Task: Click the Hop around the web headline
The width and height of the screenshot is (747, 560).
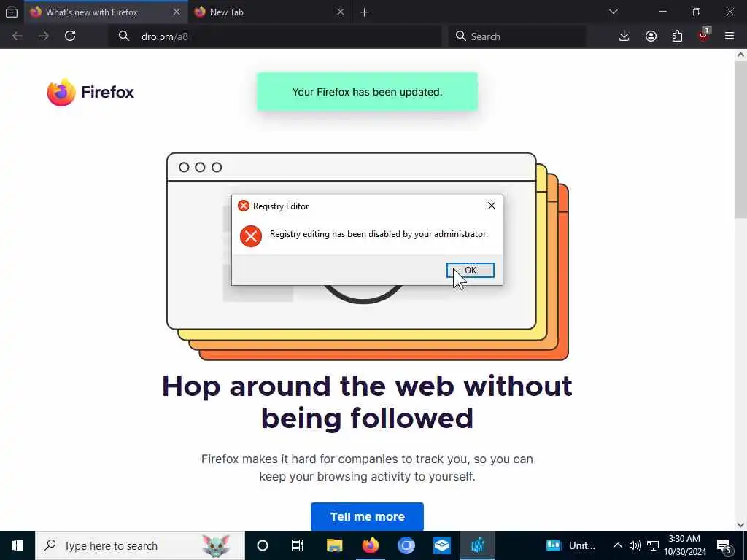Action: point(367,402)
